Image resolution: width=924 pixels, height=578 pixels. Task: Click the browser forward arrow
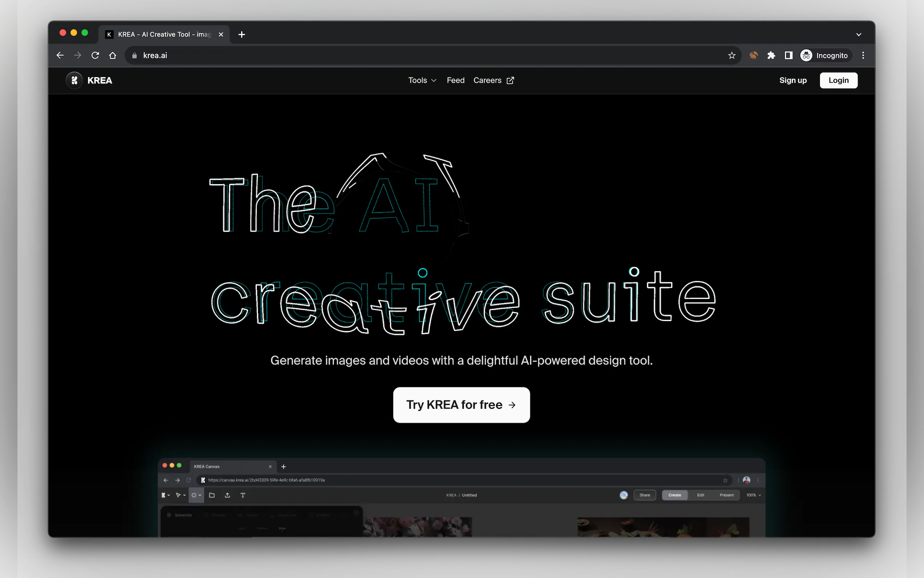pyautogui.click(x=77, y=55)
